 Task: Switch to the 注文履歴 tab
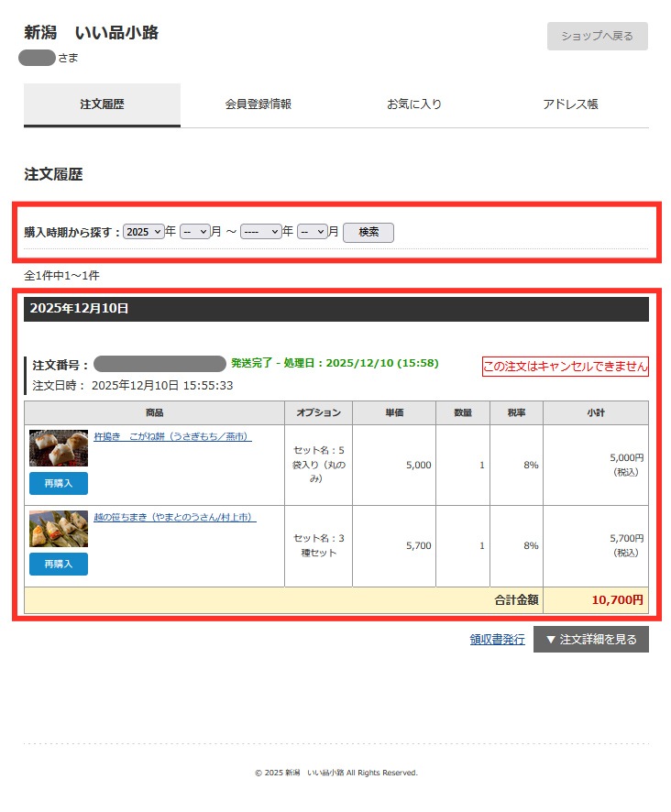pos(102,104)
